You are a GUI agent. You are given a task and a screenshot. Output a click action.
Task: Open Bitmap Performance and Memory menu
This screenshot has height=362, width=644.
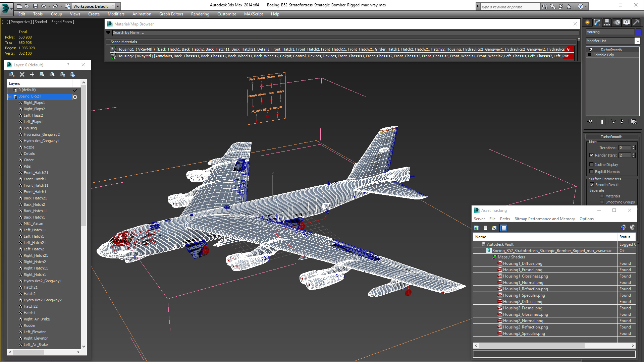(544, 219)
